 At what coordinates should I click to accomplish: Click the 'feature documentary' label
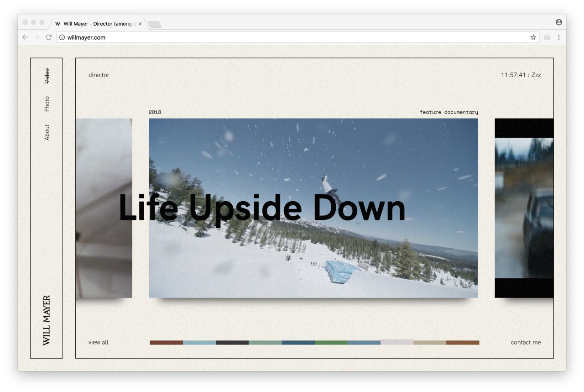[x=449, y=112]
